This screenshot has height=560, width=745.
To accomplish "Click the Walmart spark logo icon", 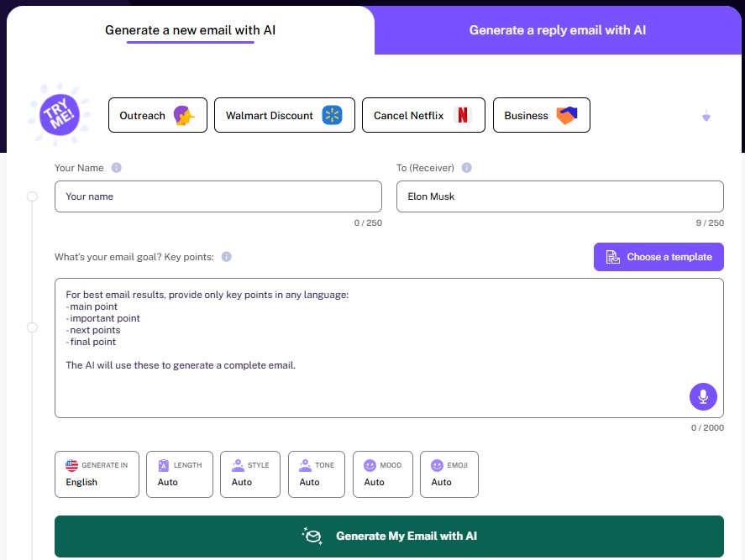I will 332,115.
